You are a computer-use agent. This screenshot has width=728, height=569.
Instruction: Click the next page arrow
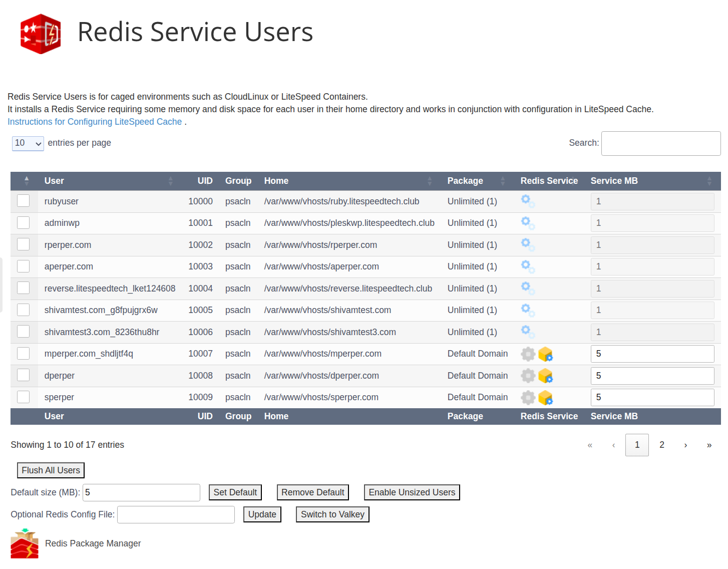[x=685, y=445]
